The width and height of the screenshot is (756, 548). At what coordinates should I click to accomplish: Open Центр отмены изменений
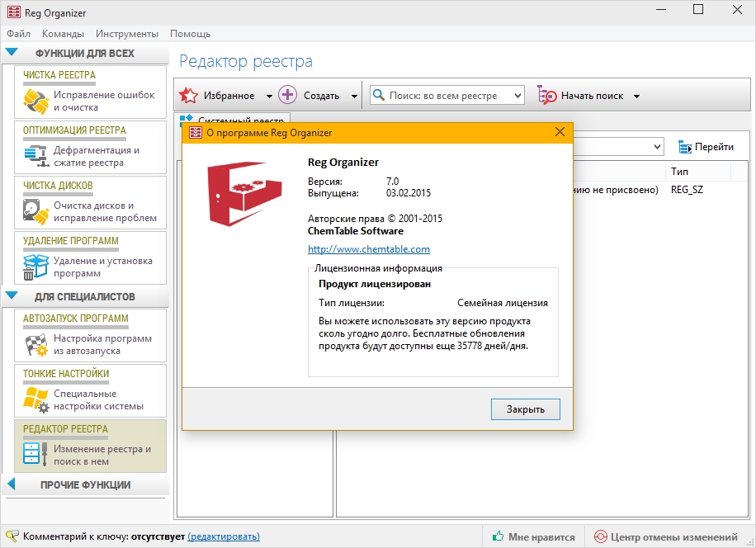point(666,536)
